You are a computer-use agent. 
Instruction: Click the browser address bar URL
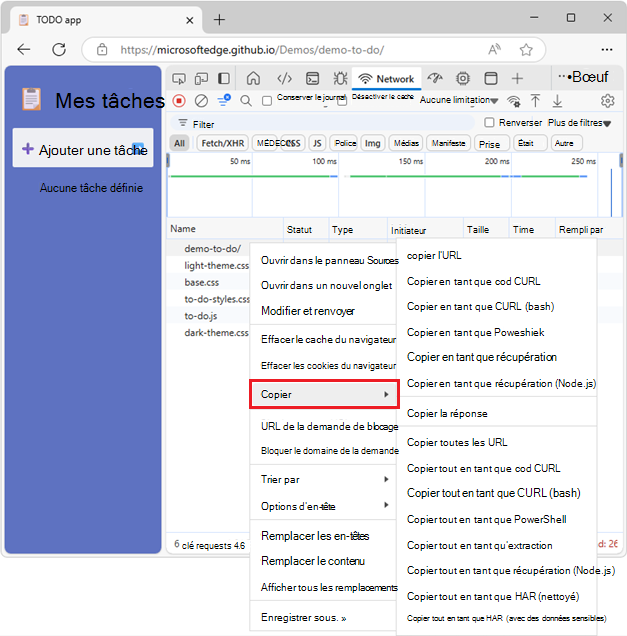[x=252, y=49]
